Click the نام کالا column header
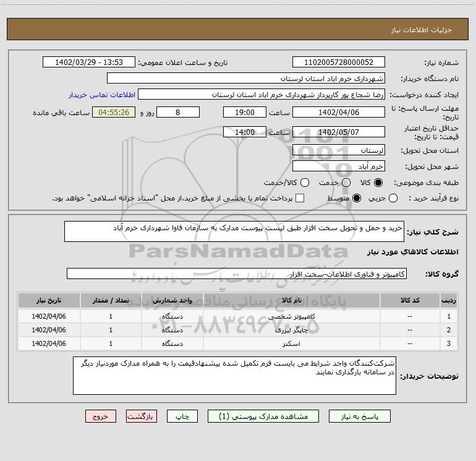476x461 pixels. (x=291, y=300)
